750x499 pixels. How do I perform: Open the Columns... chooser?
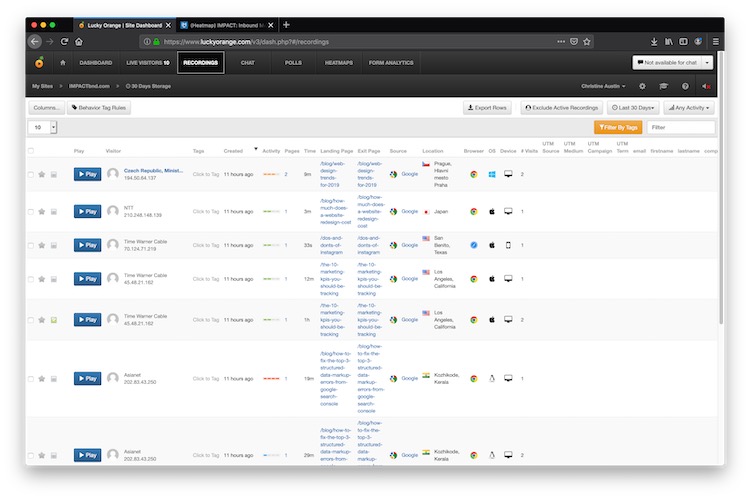point(46,108)
